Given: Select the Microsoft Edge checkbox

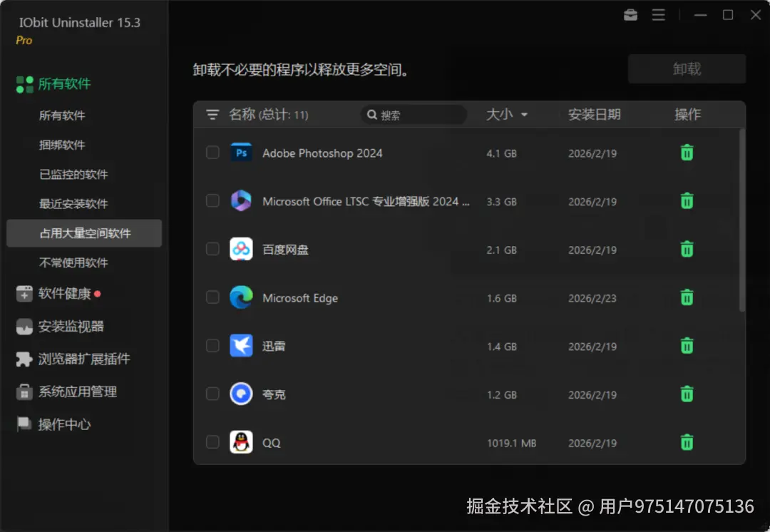Looking at the screenshot, I should tap(212, 297).
